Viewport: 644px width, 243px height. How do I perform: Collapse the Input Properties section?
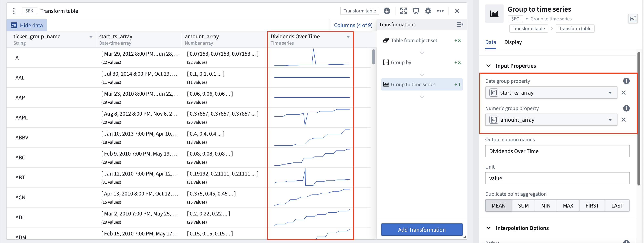(488, 66)
